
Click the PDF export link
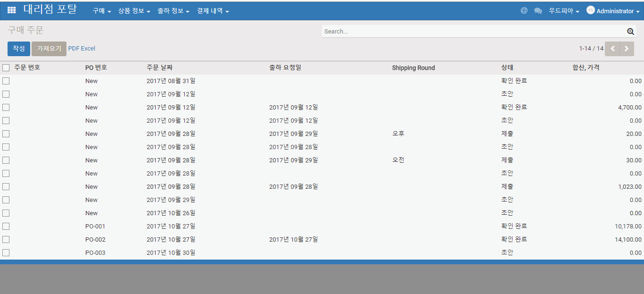tap(74, 49)
